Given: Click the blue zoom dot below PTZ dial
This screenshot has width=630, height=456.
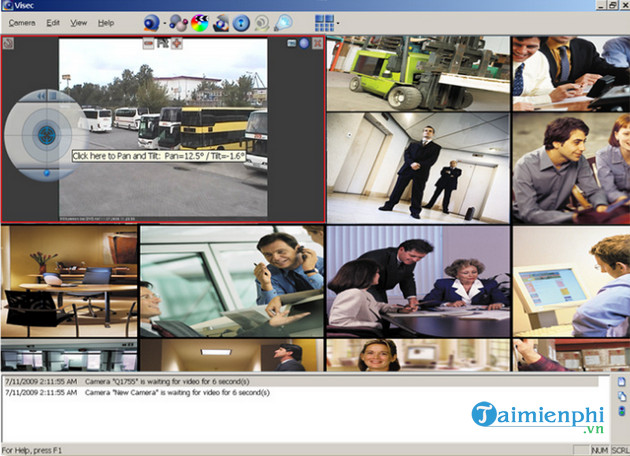Looking at the screenshot, I should [45, 174].
